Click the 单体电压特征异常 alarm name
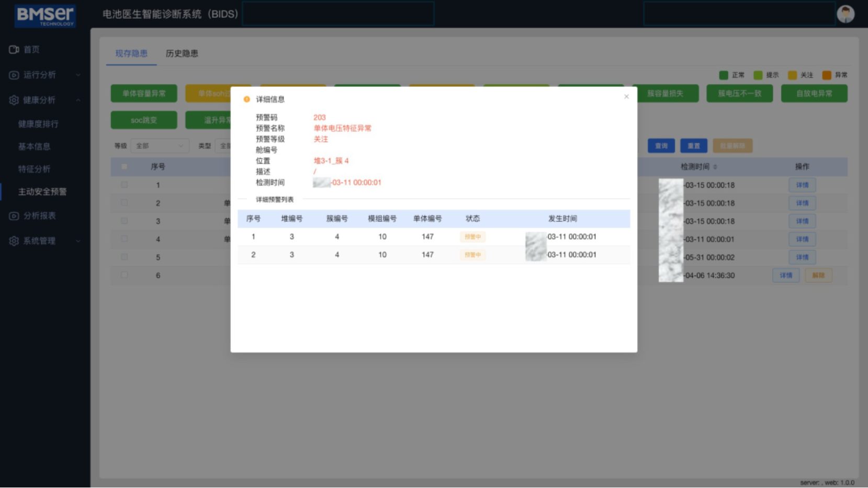Screen dimensions: 868x488 (x=342, y=128)
